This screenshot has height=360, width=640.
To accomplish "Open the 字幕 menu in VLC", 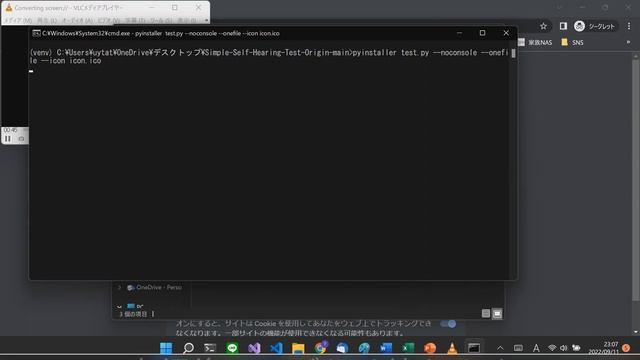I will click(x=135, y=20).
